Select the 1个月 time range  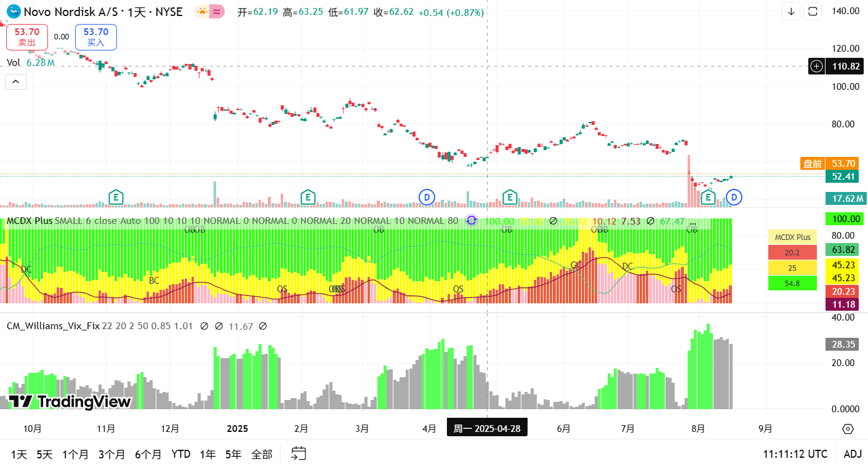pos(75,454)
